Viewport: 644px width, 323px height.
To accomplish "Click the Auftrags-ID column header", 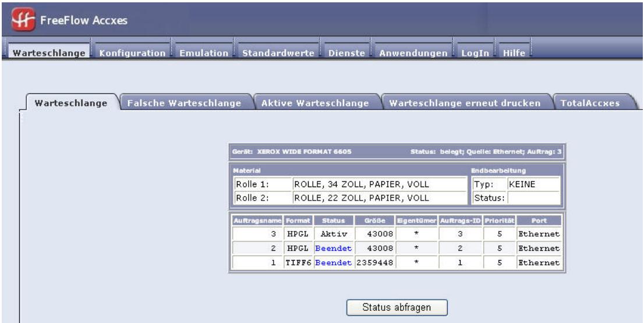I will click(460, 220).
